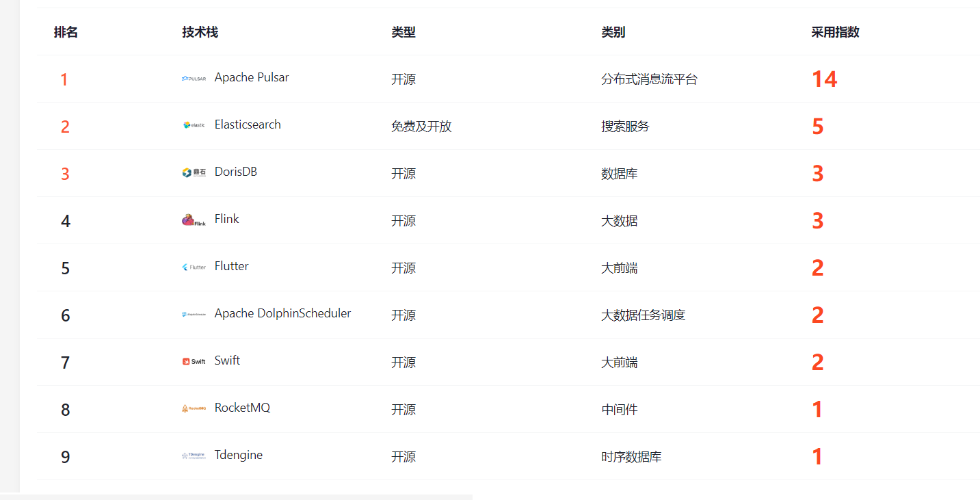Click rank number 1 in Pulsar row
Viewport: 980px width, 500px height.
[64, 80]
